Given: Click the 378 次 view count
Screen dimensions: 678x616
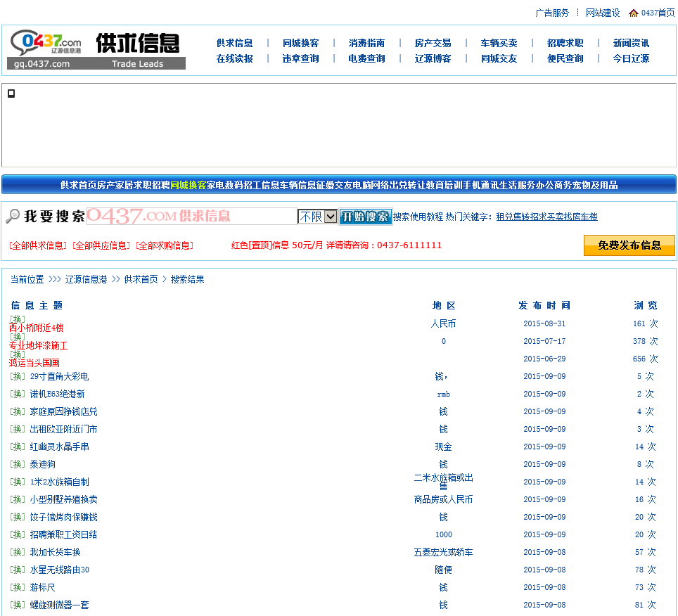Looking at the screenshot, I should [645, 341].
